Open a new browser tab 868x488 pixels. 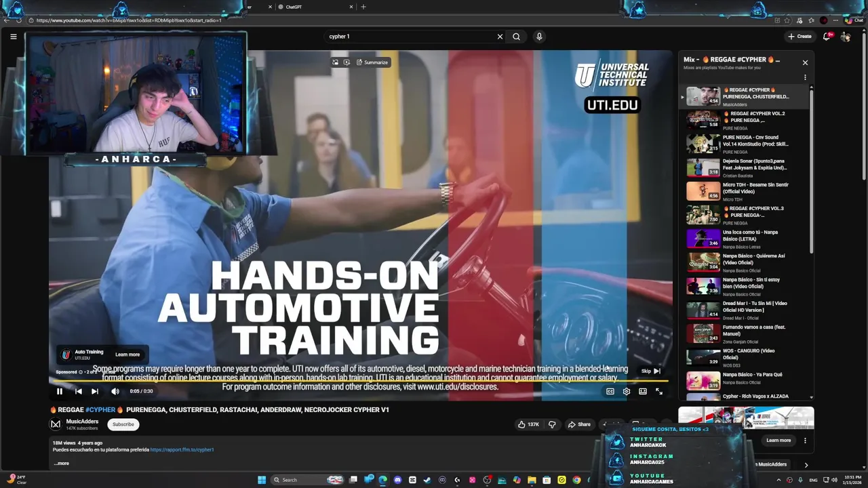point(363,7)
